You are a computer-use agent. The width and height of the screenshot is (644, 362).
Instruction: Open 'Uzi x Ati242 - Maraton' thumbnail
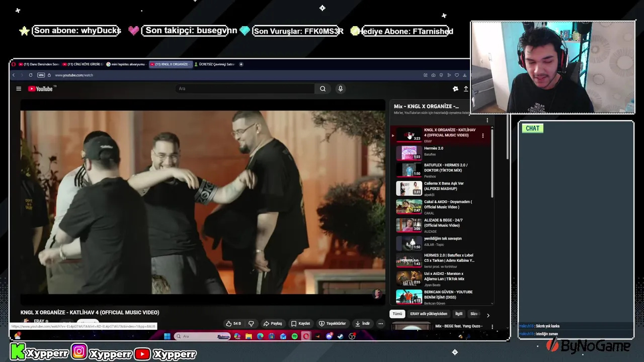[409, 279]
